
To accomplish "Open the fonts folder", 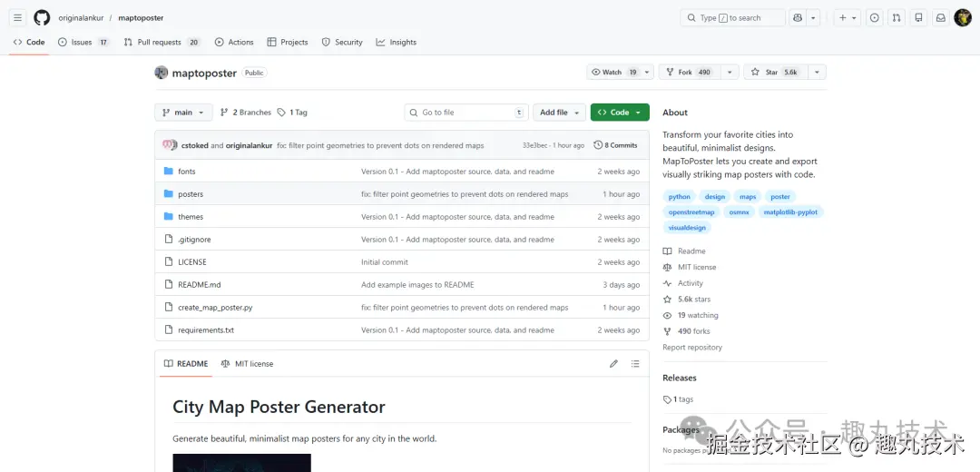I will (186, 172).
